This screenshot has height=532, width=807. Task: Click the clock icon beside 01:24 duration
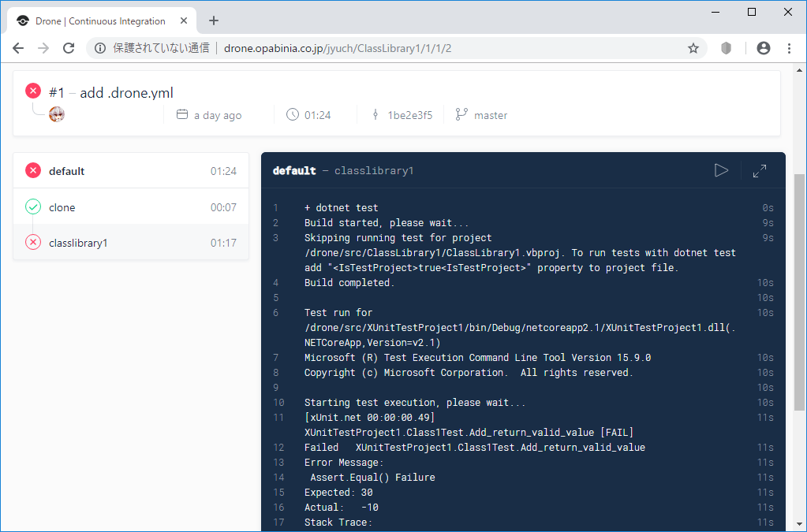293,114
